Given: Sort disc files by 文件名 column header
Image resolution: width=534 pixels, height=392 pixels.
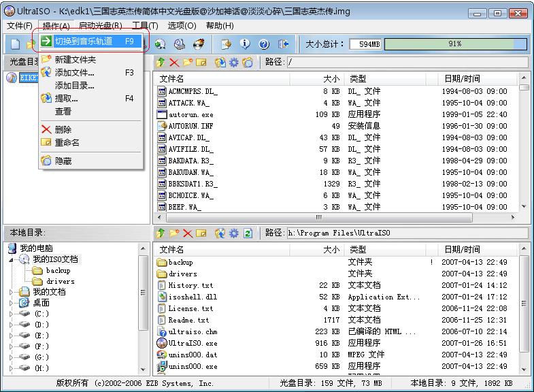Looking at the screenshot, I should [171, 79].
